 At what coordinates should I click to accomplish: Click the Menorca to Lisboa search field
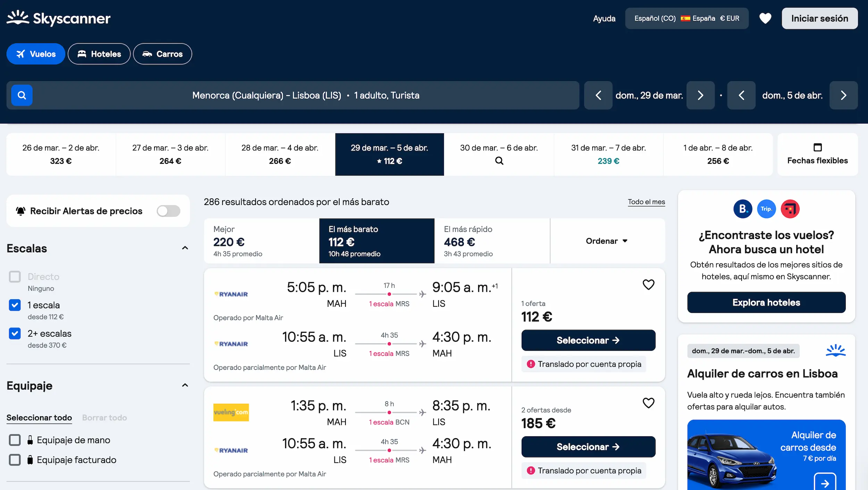306,95
